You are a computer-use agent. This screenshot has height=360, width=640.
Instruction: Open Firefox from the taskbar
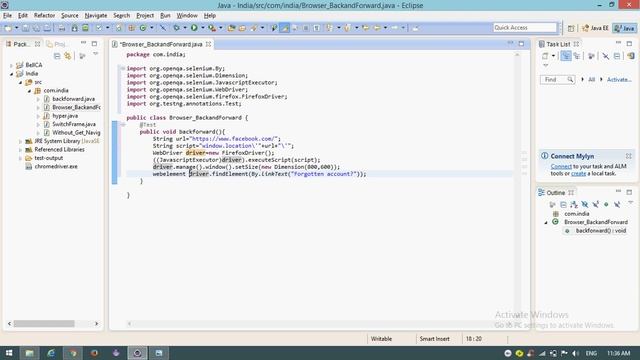coord(94,353)
